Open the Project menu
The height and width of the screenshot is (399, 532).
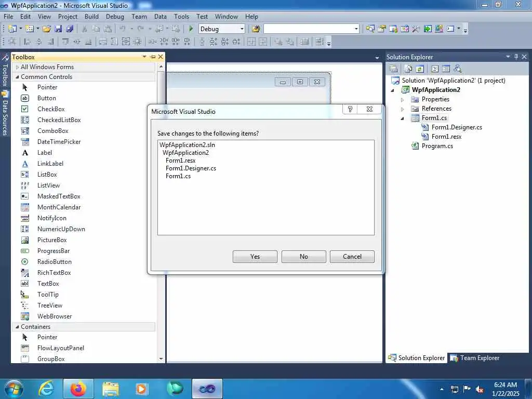(x=68, y=16)
